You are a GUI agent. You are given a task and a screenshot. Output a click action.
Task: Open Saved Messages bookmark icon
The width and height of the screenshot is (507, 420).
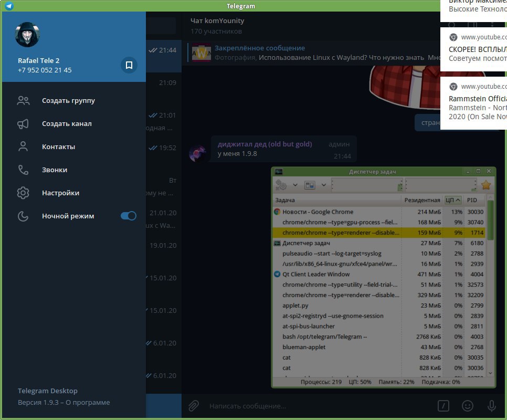pos(129,65)
